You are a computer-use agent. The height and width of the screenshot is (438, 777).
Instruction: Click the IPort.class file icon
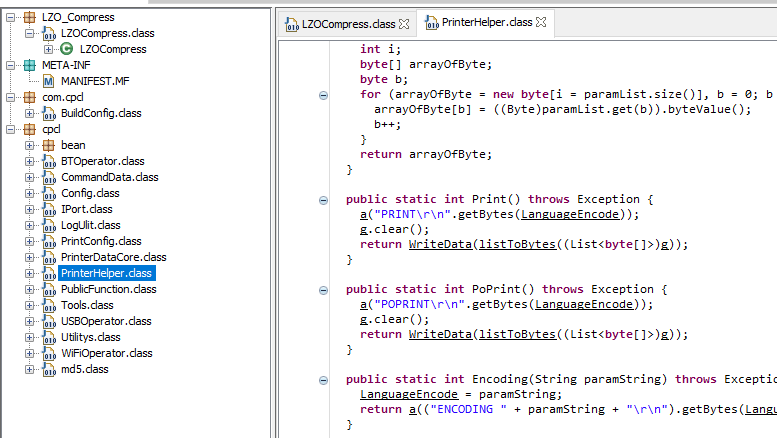pyautogui.click(x=49, y=210)
